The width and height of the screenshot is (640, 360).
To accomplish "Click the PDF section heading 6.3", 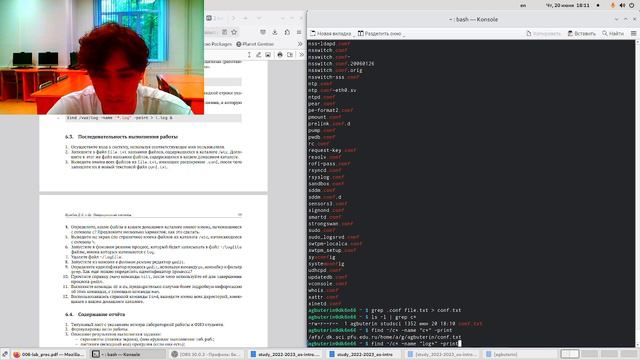I will 121,137.
